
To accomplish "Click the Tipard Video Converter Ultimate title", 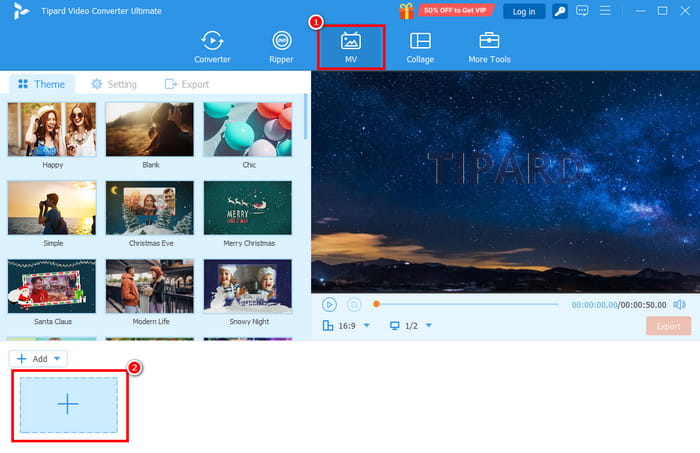I will (x=101, y=11).
